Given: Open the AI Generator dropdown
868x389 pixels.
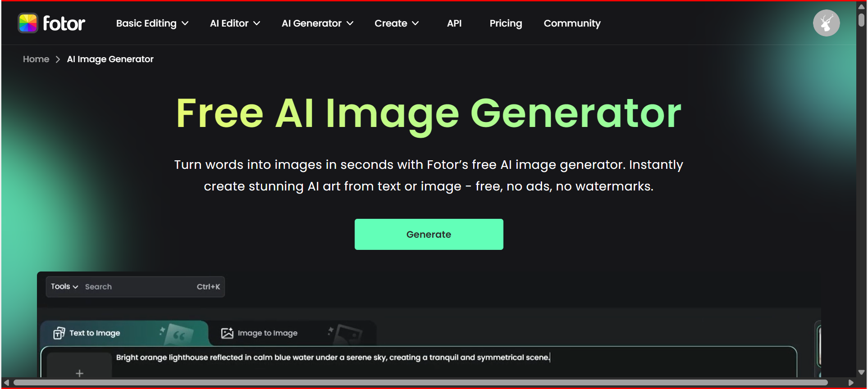Looking at the screenshot, I should [x=317, y=23].
